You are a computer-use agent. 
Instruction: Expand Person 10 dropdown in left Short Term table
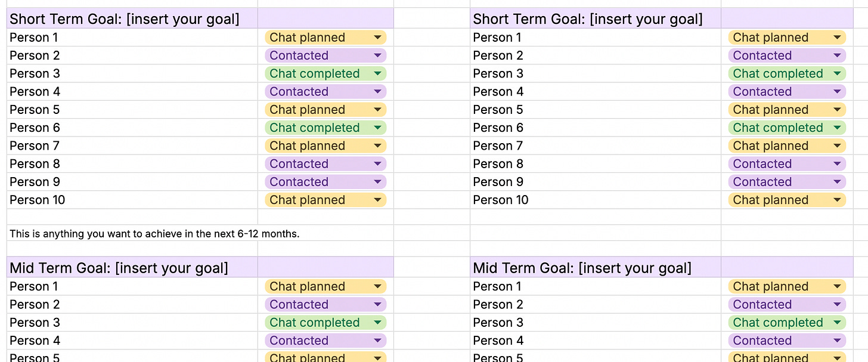(x=377, y=200)
